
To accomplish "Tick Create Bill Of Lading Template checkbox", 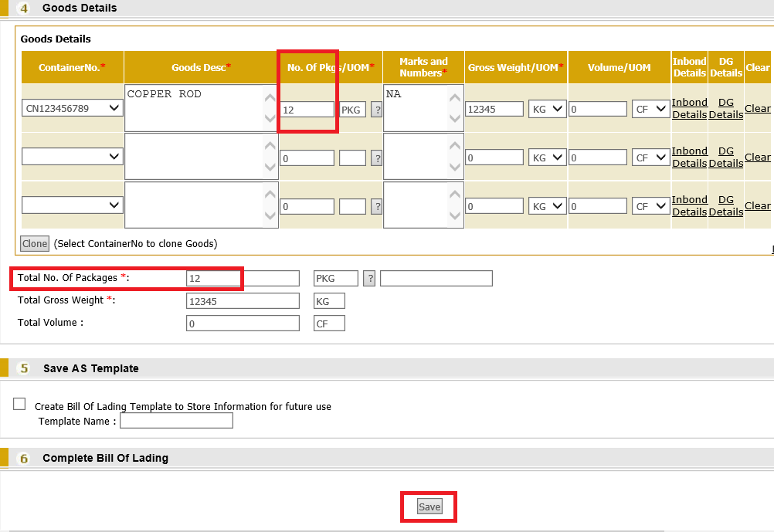I will click(x=19, y=404).
